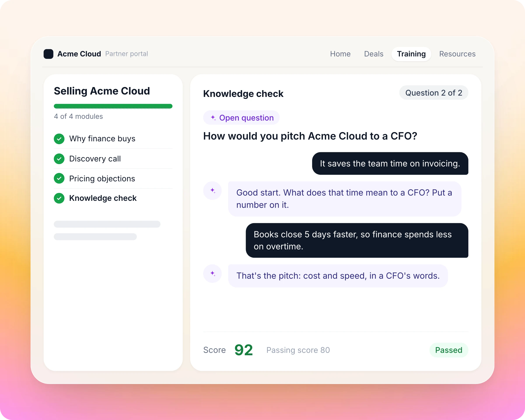Click the '4 of 4 modules' text

(x=78, y=116)
